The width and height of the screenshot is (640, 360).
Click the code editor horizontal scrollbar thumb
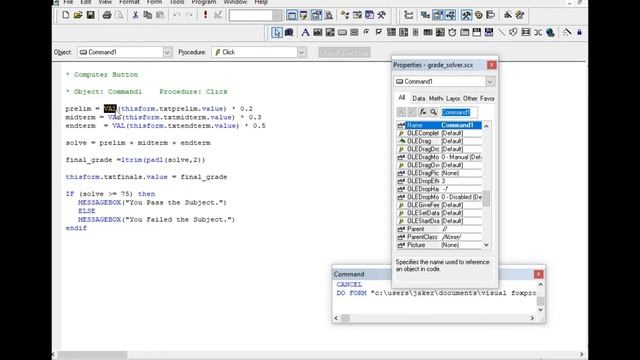click(93, 355)
